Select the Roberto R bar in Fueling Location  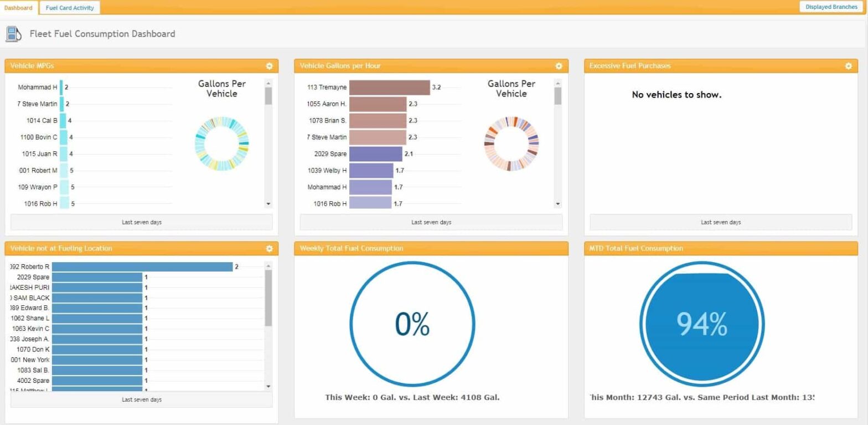coord(142,267)
